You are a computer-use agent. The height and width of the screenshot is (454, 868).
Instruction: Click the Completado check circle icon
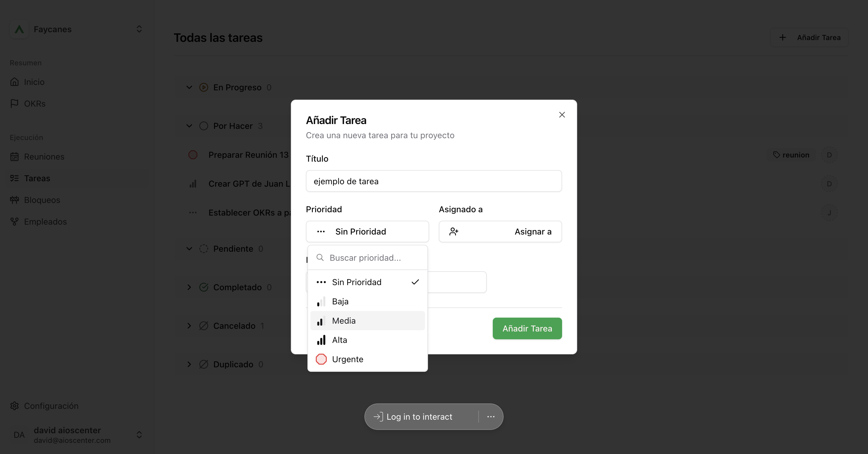[203, 287]
